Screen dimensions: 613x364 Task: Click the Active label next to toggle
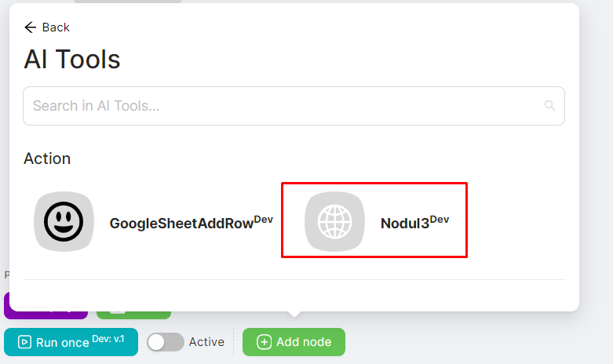206,342
